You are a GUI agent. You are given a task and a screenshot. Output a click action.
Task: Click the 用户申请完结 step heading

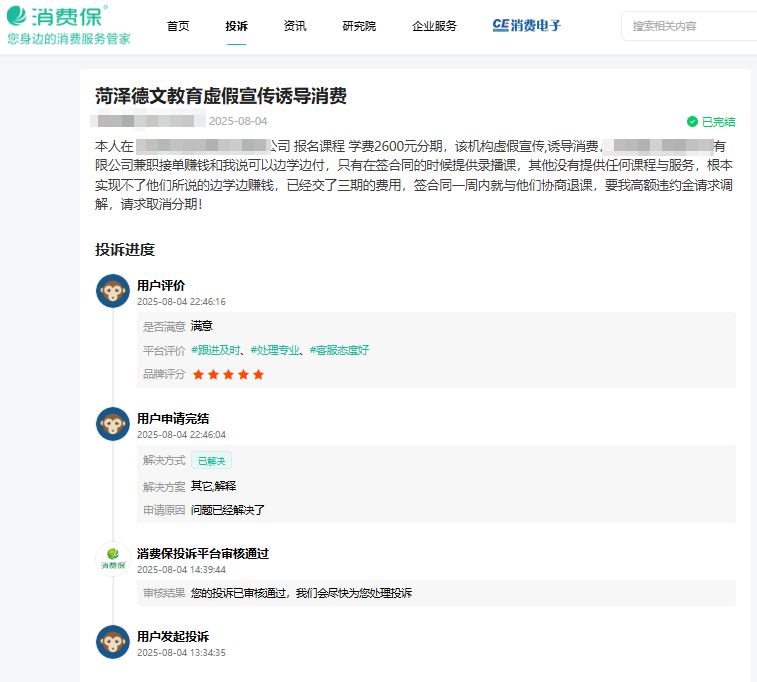(x=173, y=418)
